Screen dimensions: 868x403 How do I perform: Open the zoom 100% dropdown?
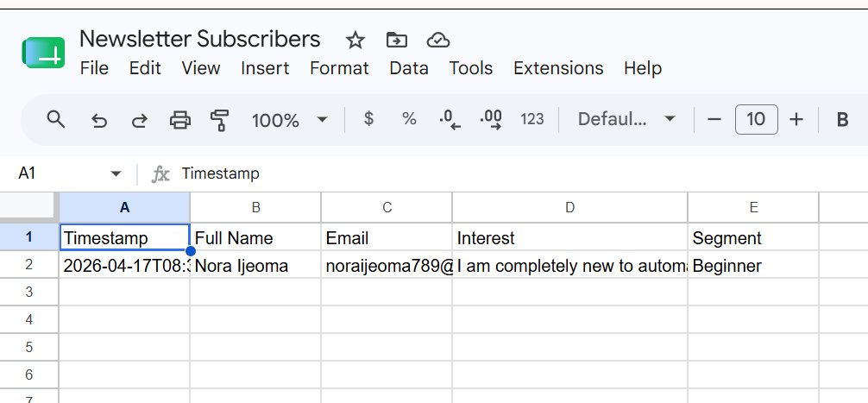point(290,120)
